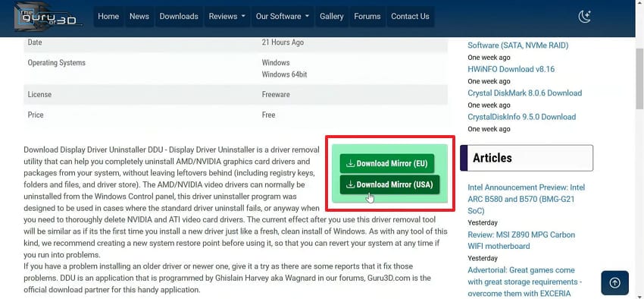644x299 pixels.
Task: Click the 'Price' row label
Action: click(x=36, y=115)
